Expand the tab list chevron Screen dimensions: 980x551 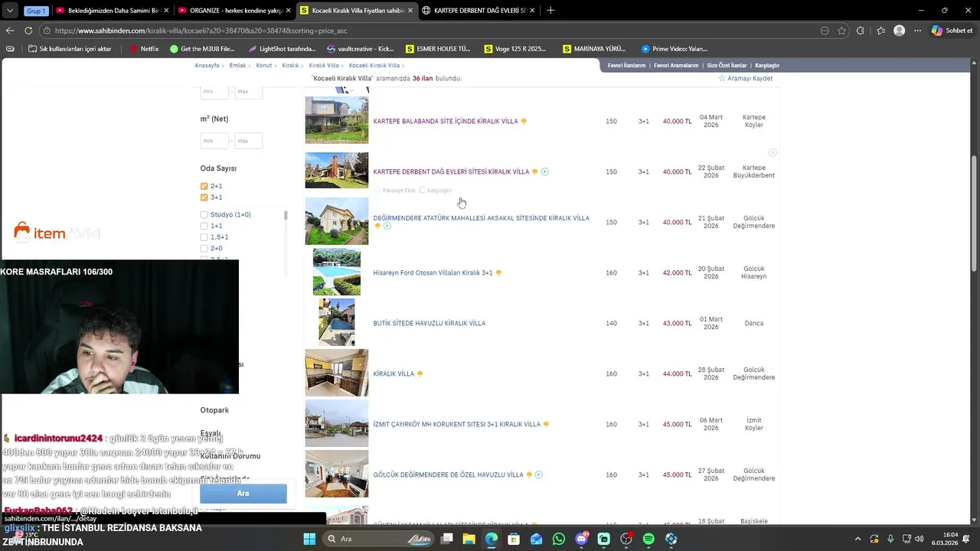pyautogui.click(x=10, y=11)
